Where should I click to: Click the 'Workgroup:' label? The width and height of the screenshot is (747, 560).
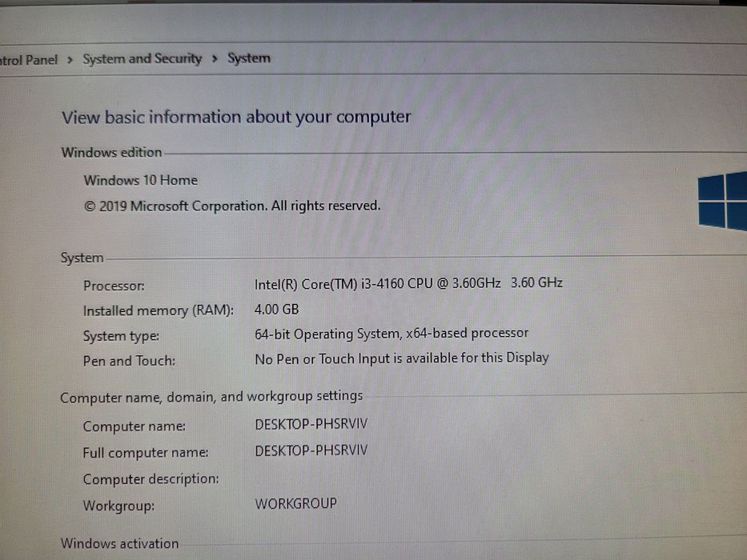click(118, 506)
